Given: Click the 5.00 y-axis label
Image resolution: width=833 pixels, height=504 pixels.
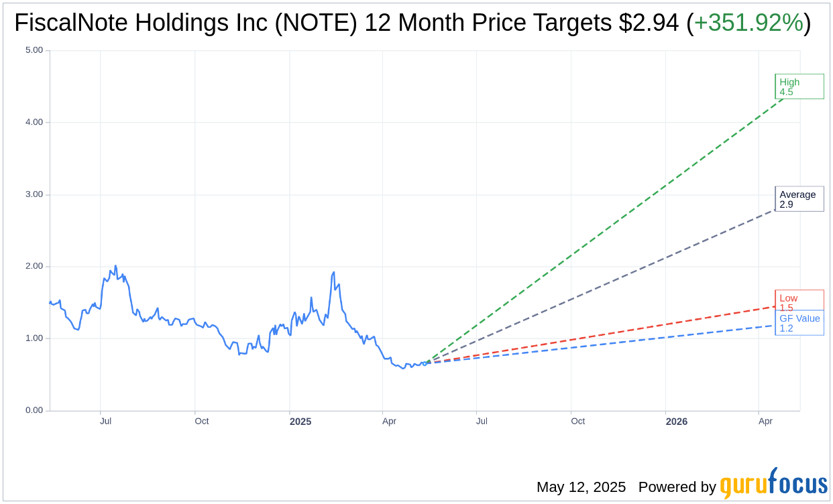Looking at the screenshot, I should 32,50.
